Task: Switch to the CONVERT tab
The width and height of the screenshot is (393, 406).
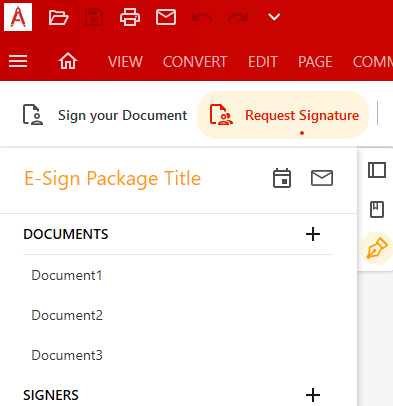Action: [195, 62]
